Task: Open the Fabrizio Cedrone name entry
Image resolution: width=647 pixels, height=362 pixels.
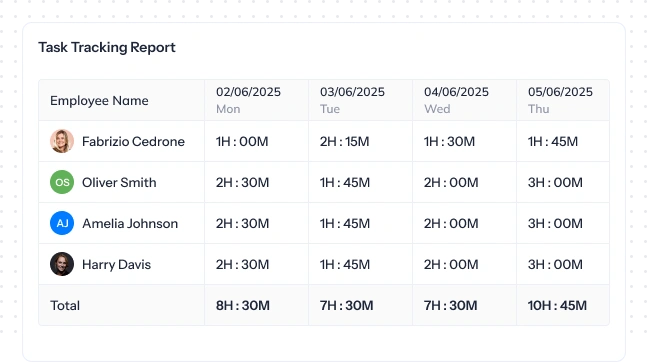Action: (x=133, y=142)
